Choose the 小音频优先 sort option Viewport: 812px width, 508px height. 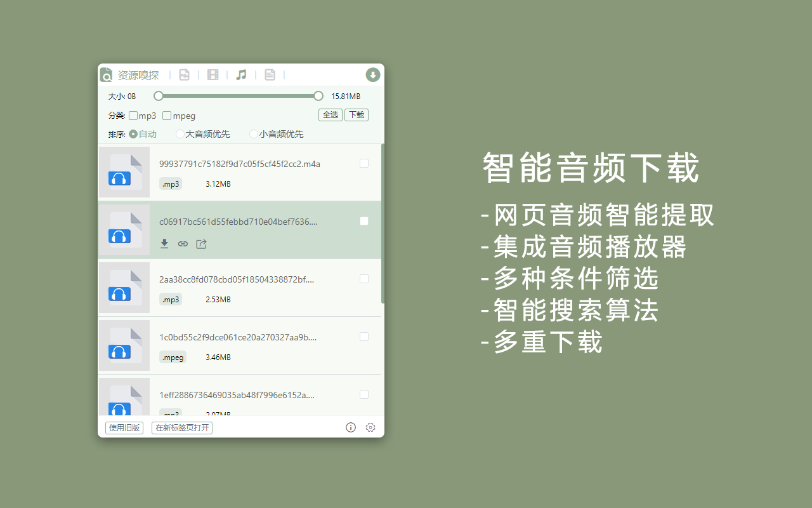(254, 134)
